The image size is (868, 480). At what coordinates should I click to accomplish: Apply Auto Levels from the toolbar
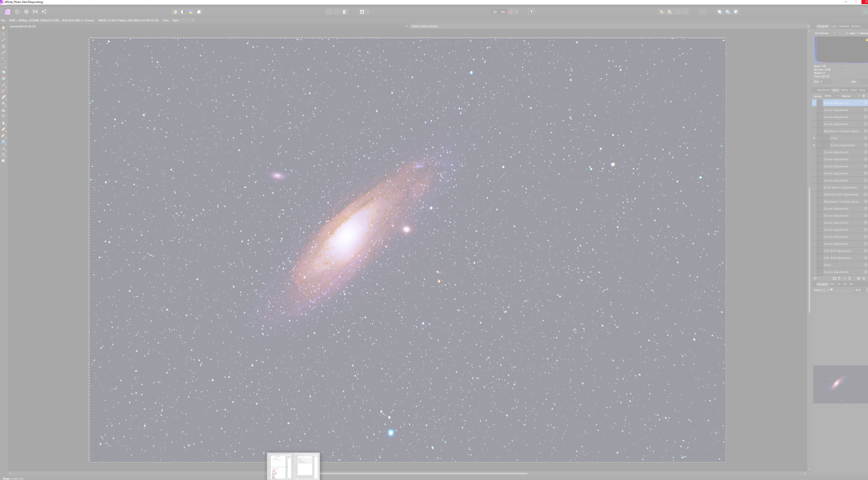coord(175,12)
